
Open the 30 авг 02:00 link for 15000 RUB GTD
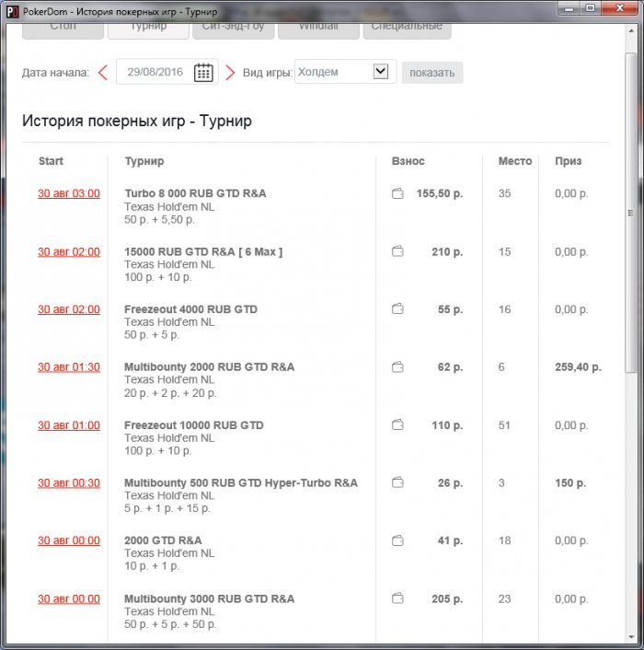69,251
